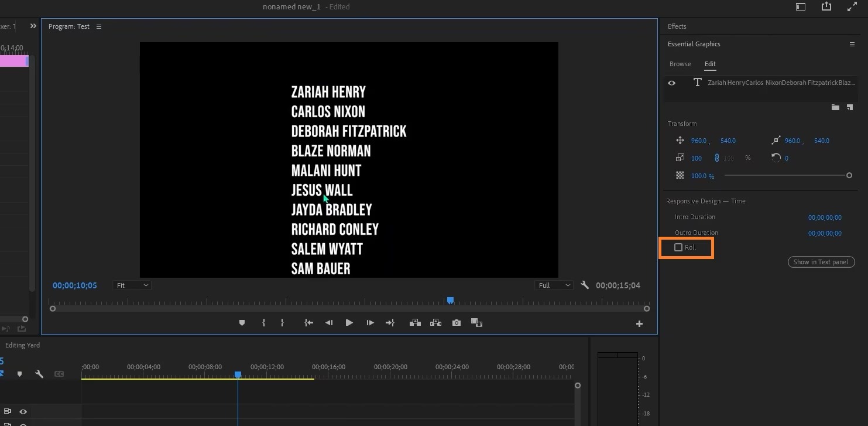Click the opacity slider handle
868x426 pixels.
point(849,175)
